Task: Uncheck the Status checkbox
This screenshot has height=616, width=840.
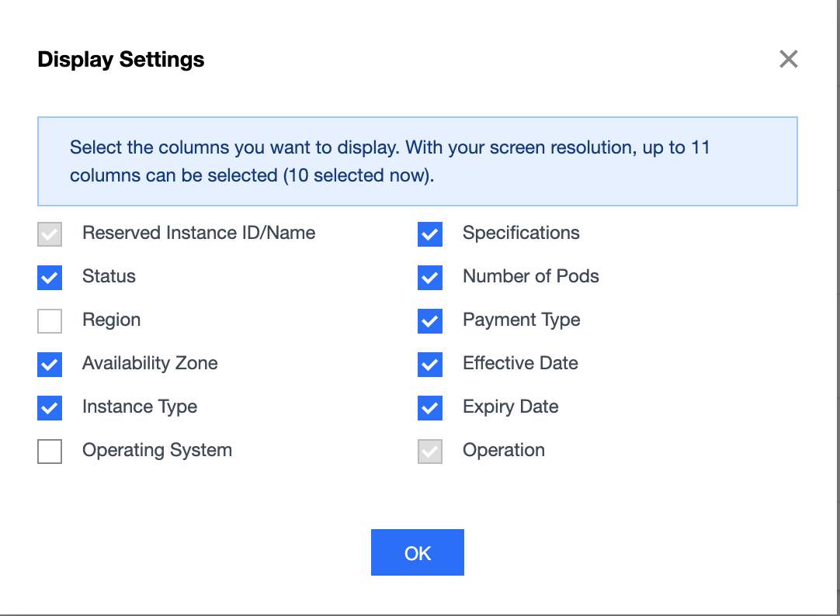Action: pos(50,277)
